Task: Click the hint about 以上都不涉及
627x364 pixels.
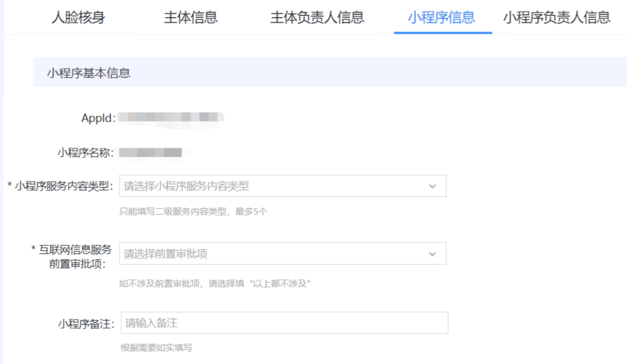Action: coord(215,284)
